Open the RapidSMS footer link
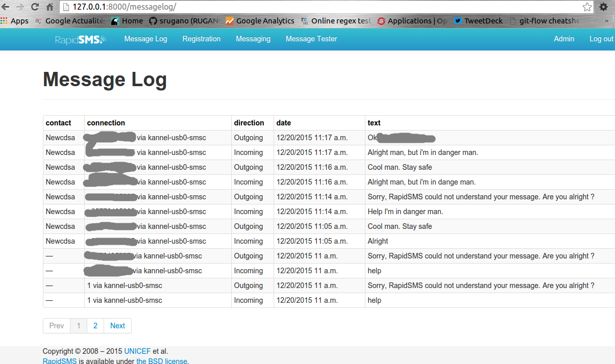Screen dimensions: 615x364 pos(60,361)
